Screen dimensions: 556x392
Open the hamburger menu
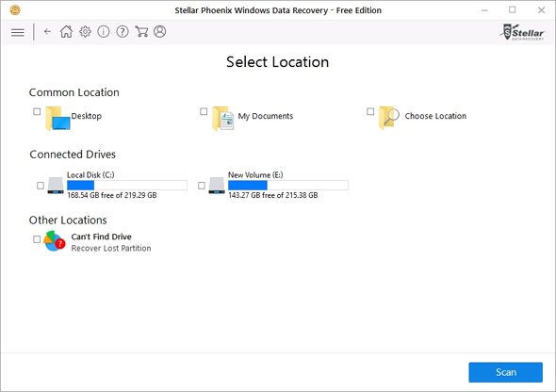(x=17, y=32)
